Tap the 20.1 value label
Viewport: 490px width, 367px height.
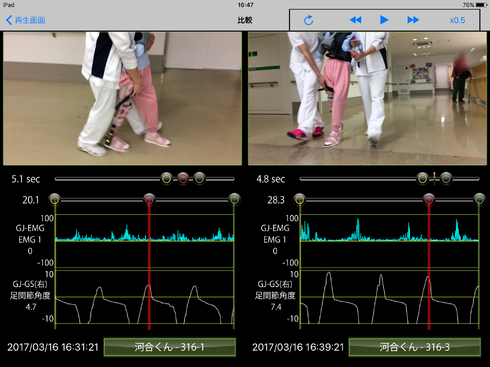31,200
